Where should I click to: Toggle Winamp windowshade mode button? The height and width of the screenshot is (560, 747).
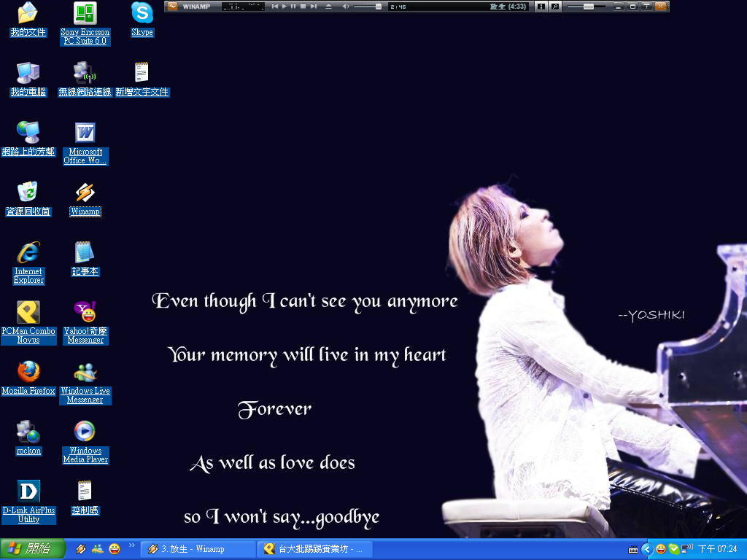[632, 6]
